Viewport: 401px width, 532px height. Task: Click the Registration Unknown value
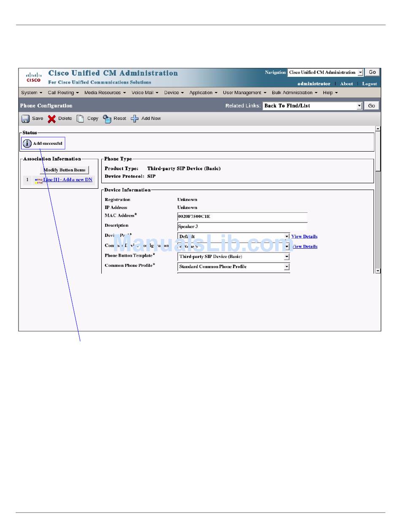coord(187,199)
